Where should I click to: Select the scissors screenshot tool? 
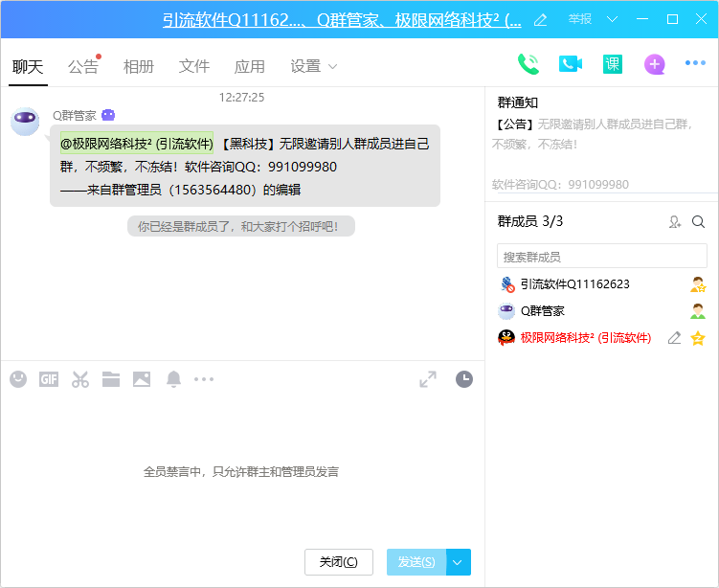click(80, 379)
